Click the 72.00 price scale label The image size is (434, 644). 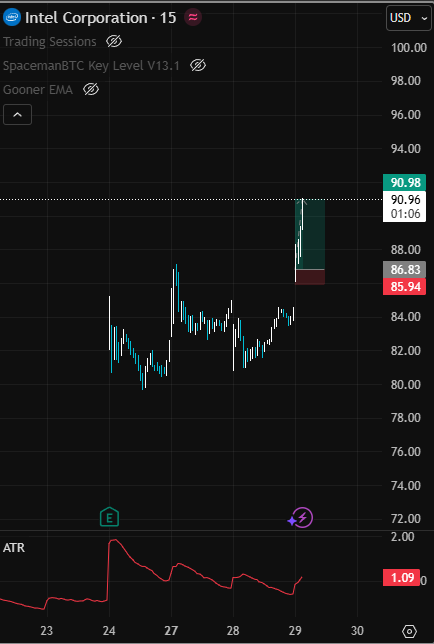pos(406,519)
